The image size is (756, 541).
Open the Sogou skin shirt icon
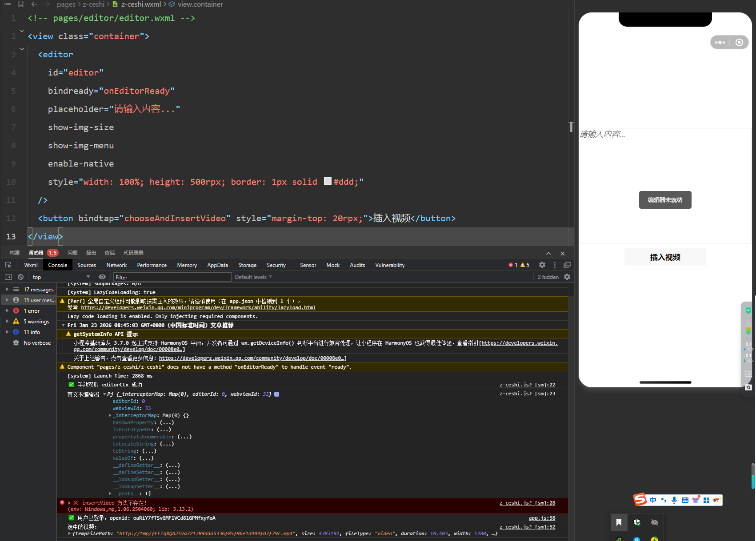[696, 500]
